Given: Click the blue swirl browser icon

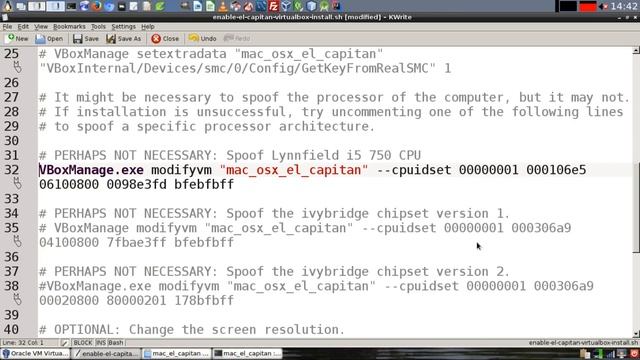Looking at the screenshot, I should [109, 6].
